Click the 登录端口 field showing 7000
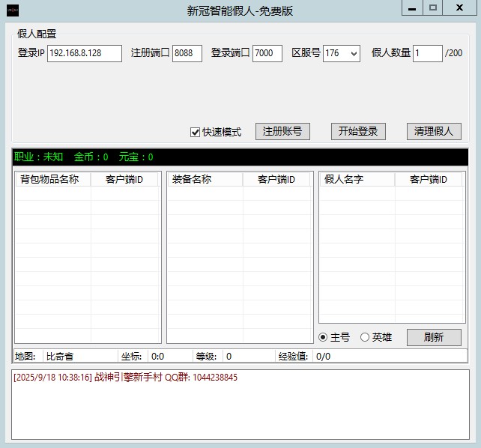The image size is (481, 448). pyautogui.click(x=267, y=53)
